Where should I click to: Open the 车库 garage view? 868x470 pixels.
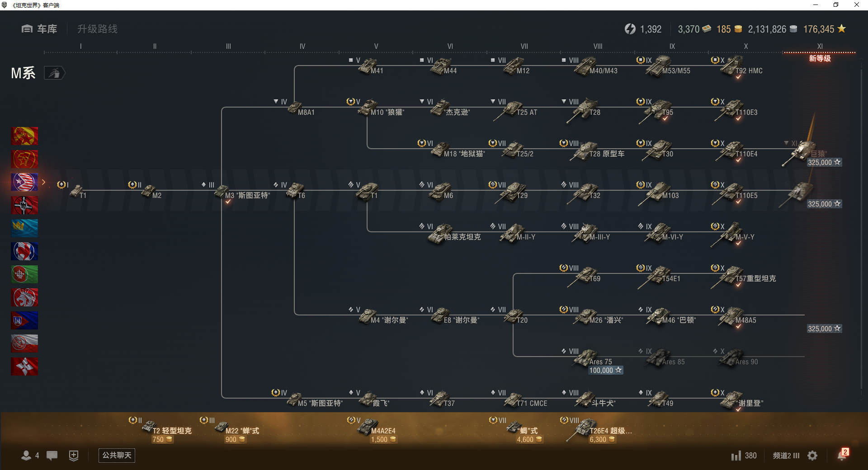(39, 29)
